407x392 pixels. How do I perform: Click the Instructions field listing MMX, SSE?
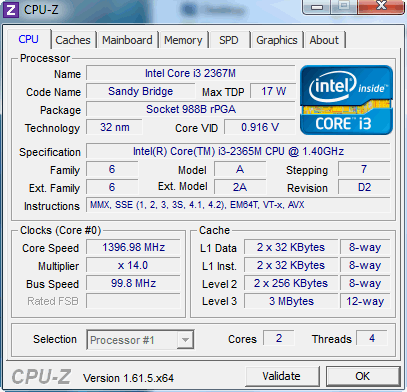(238, 205)
